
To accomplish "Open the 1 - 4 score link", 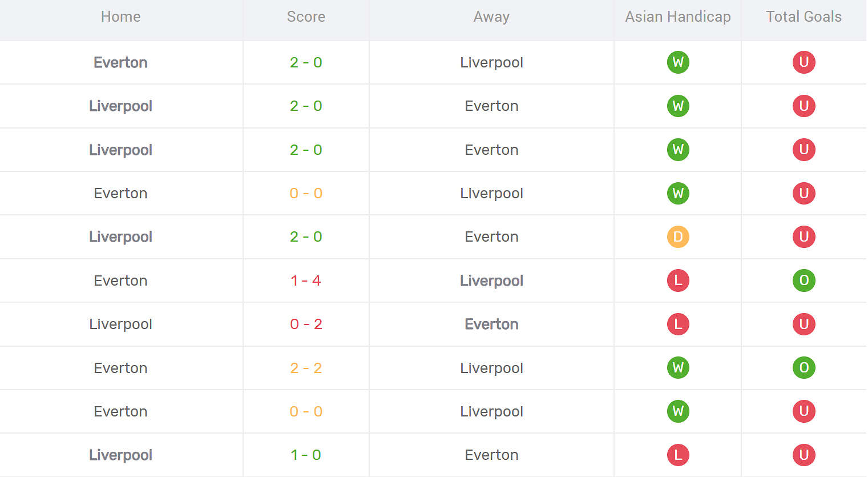I will (x=306, y=280).
